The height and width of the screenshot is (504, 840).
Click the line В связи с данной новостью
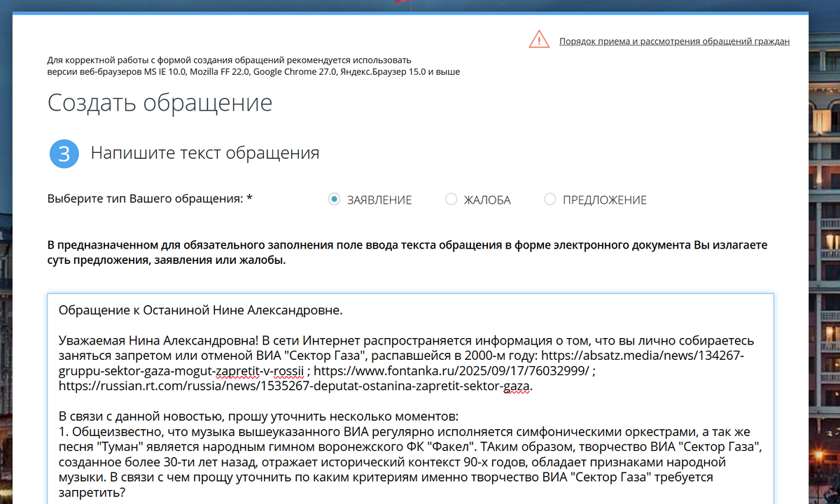tap(258, 417)
